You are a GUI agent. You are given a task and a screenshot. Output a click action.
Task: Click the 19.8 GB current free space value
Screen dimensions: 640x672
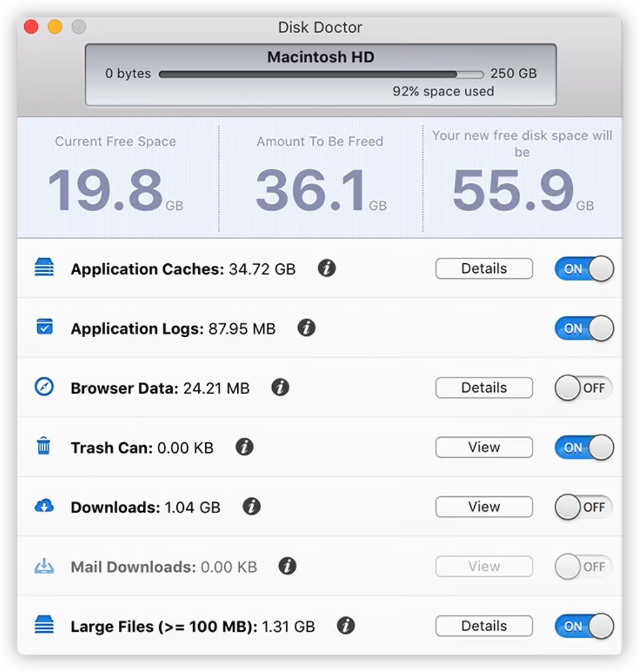point(116,190)
